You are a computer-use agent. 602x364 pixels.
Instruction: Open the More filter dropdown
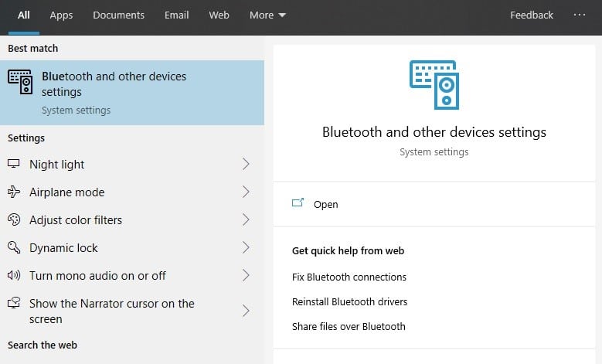click(267, 15)
